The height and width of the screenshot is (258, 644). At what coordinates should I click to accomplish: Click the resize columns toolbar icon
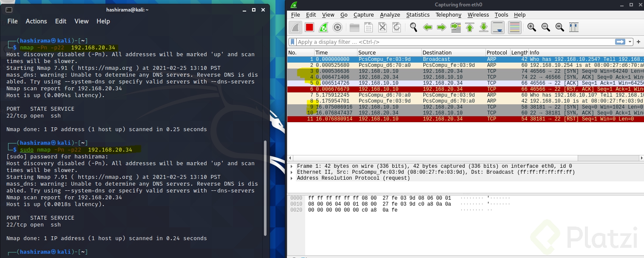(x=573, y=27)
